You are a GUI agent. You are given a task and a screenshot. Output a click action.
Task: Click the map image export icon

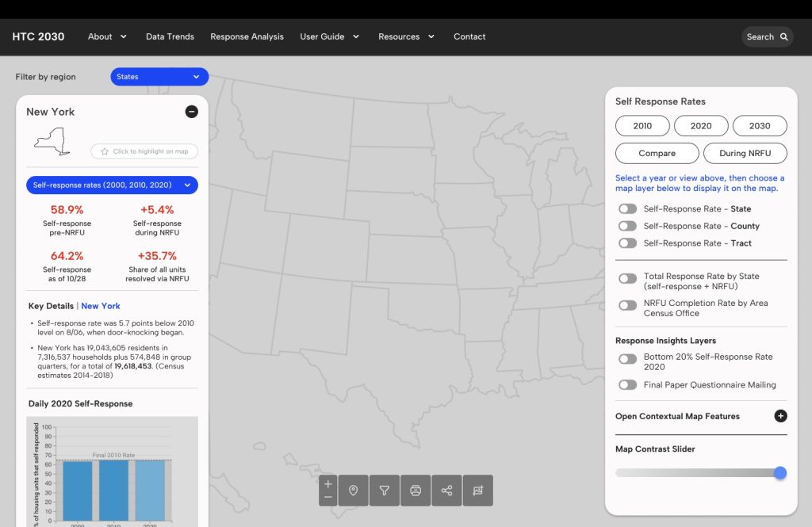[477, 491]
